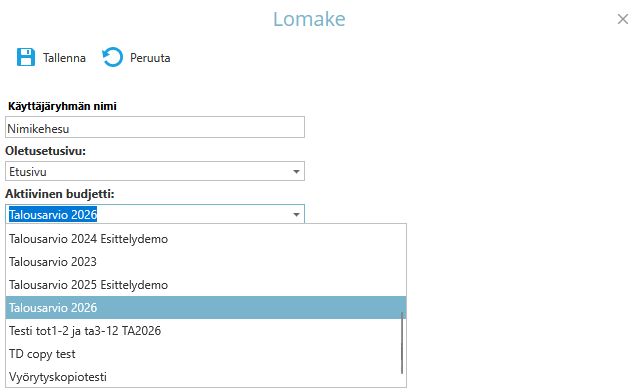Screen dimensions: 634x391
Task: Click the Etusivu combo box value
Action: coord(28,172)
